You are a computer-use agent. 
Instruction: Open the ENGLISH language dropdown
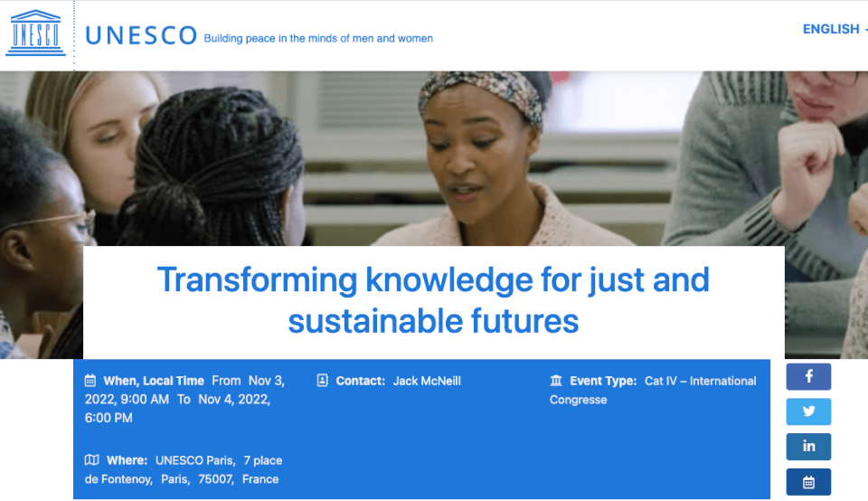(834, 29)
